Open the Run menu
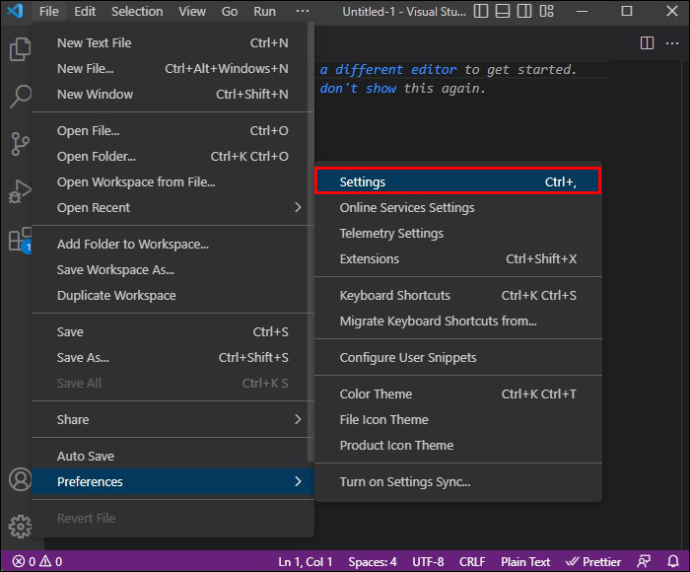Image resolution: width=690 pixels, height=572 pixels. (264, 11)
